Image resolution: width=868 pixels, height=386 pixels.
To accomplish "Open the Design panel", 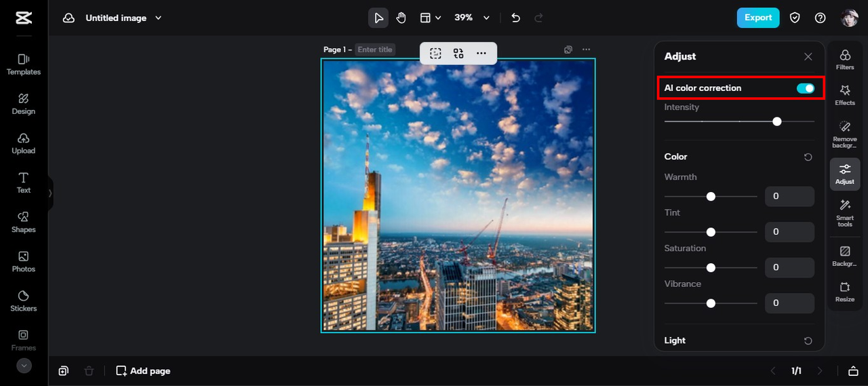I will click(x=24, y=104).
